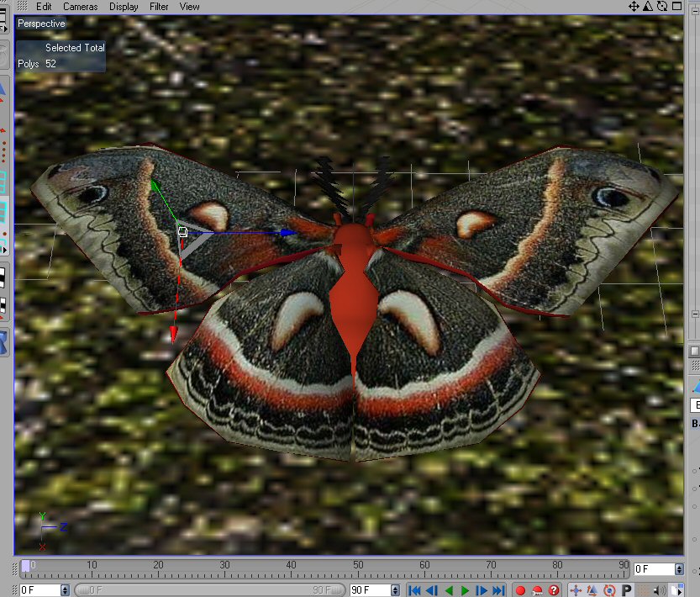The image size is (700, 597).
Task: Click the spinner on the 90 F field
Action: [393, 590]
